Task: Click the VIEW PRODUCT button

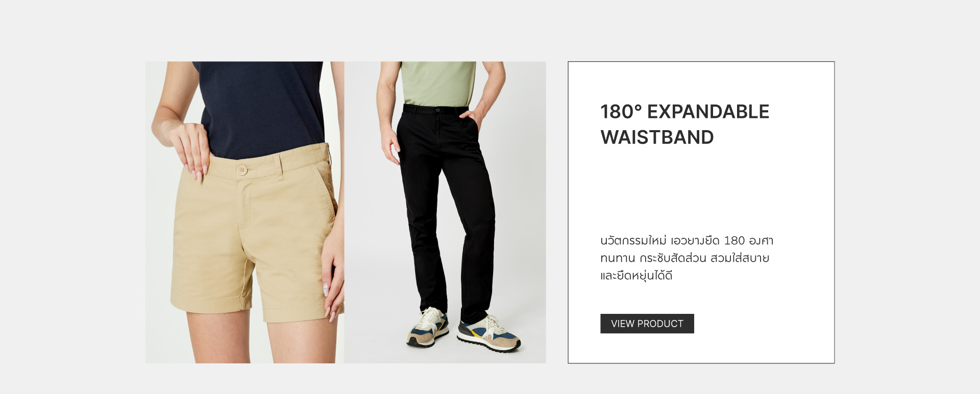Action: point(647,324)
